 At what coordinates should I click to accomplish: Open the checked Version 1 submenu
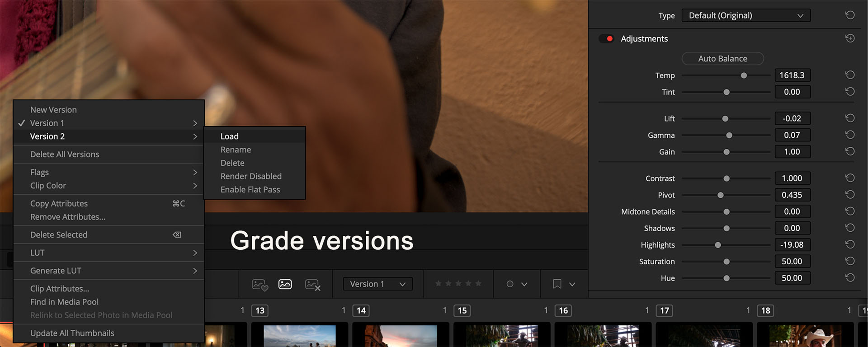click(x=108, y=123)
